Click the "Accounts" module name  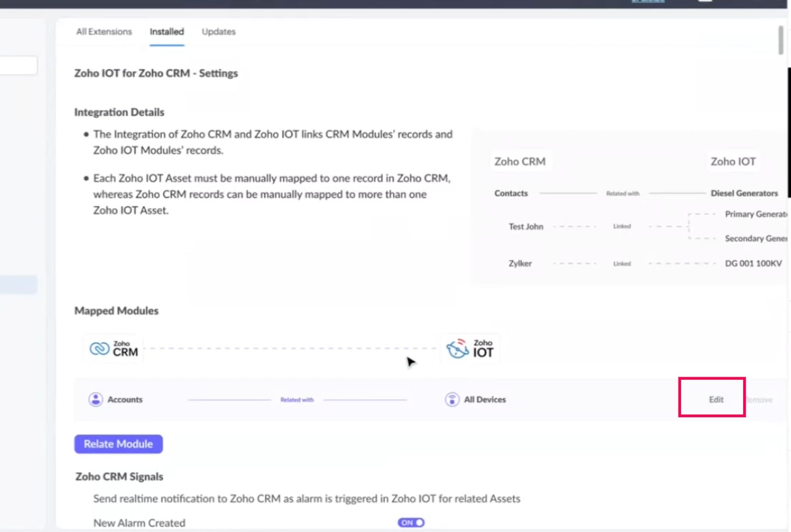click(x=125, y=400)
